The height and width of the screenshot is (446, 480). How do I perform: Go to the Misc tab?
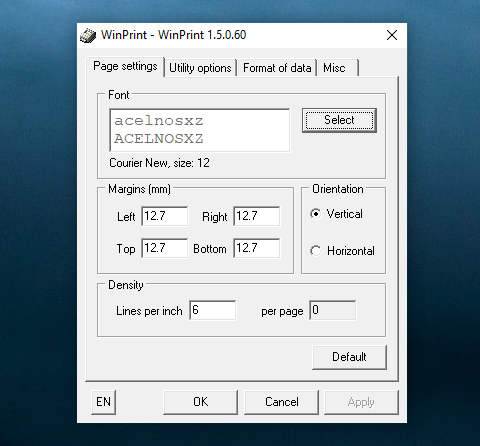[x=338, y=68]
